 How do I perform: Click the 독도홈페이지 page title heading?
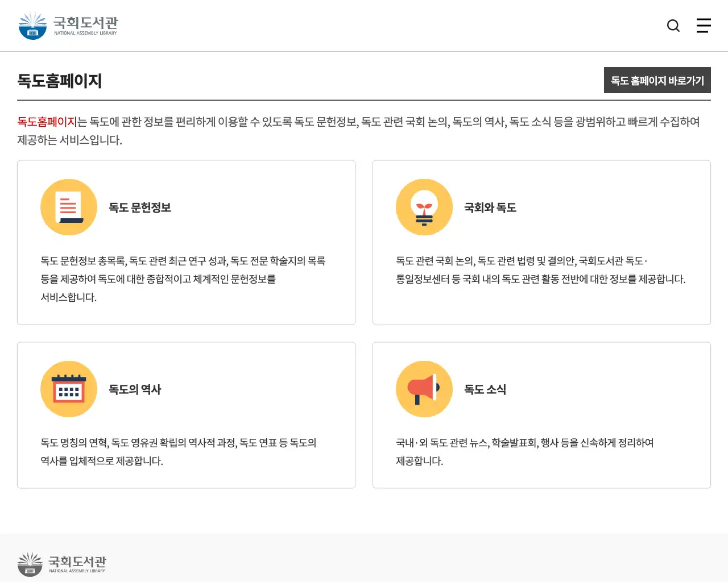click(60, 81)
